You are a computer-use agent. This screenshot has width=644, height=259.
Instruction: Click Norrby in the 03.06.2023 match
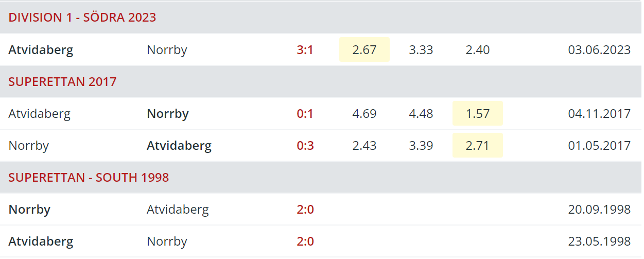click(167, 50)
